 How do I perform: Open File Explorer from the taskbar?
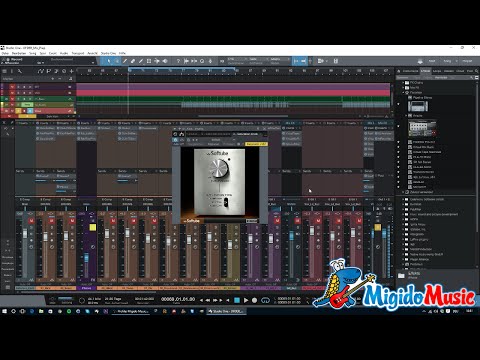[41, 311]
